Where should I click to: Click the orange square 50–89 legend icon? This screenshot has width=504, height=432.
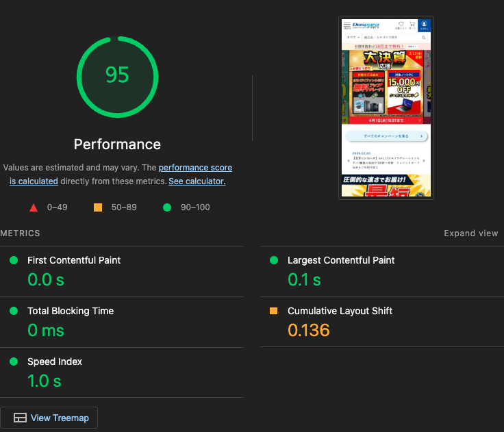(x=97, y=207)
